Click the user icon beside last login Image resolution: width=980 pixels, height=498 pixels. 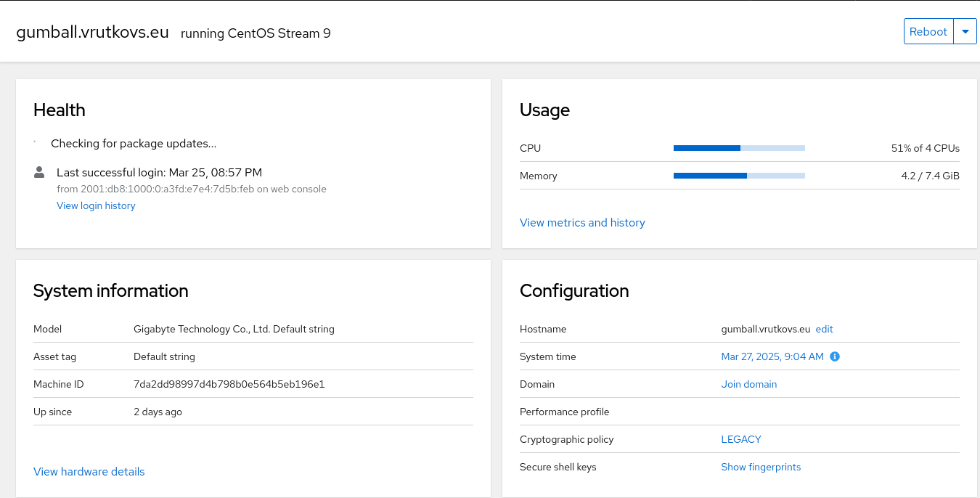[39, 173]
